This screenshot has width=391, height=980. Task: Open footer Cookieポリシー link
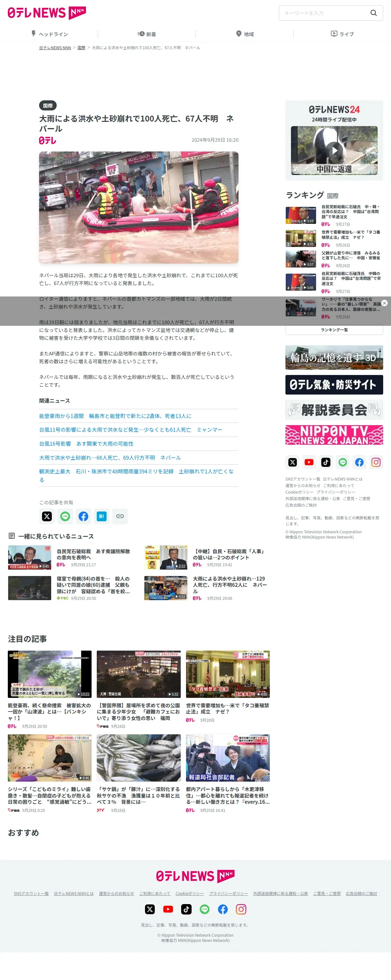[189, 893]
